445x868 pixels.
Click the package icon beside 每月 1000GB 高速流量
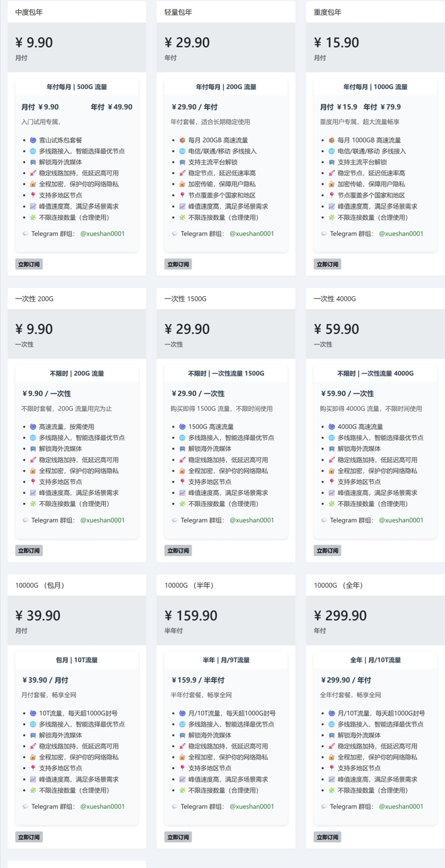click(x=332, y=140)
